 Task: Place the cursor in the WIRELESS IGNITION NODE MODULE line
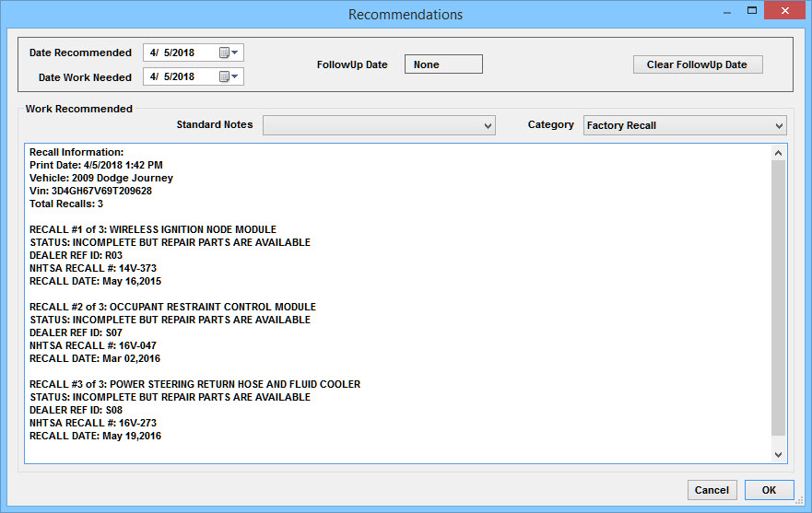(153, 229)
